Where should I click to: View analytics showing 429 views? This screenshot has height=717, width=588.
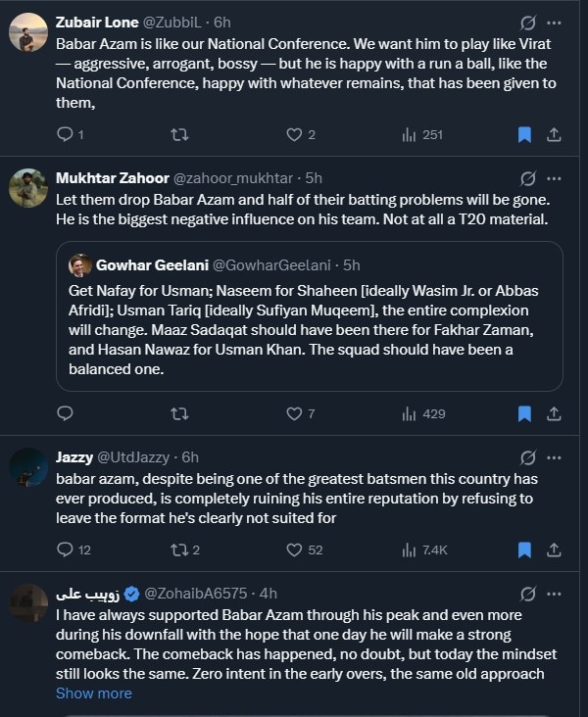pos(423,413)
